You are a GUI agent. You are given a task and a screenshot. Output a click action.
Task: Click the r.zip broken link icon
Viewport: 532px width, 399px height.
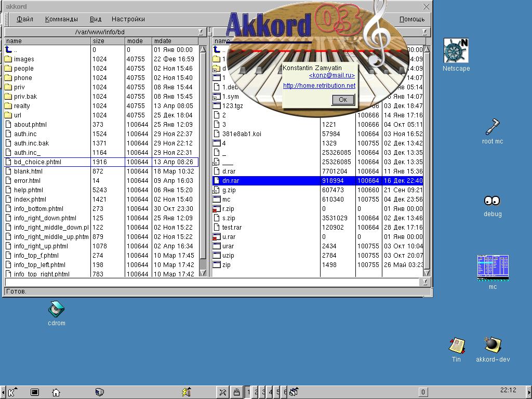(x=217, y=209)
